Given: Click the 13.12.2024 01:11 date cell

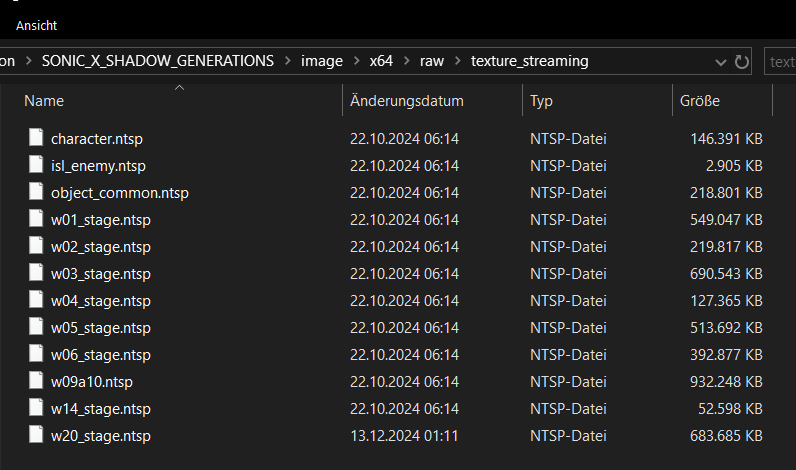Looking at the screenshot, I should pos(404,435).
